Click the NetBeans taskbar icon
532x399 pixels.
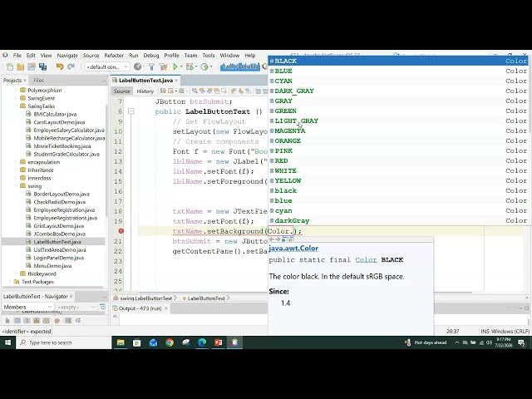tap(234, 342)
